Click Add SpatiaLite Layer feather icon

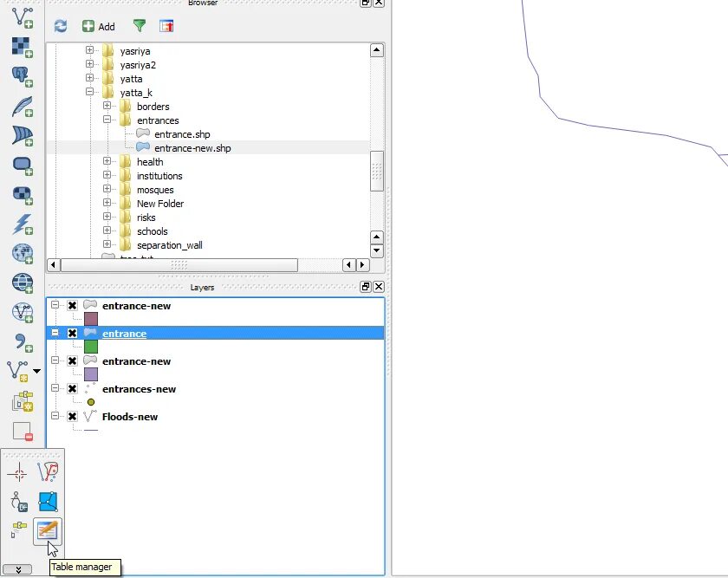(x=22, y=107)
